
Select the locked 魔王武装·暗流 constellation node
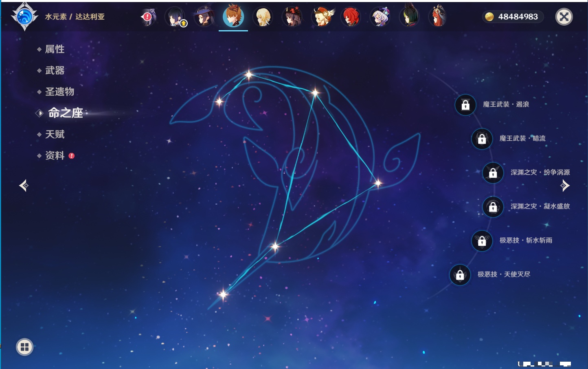[482, 139]
